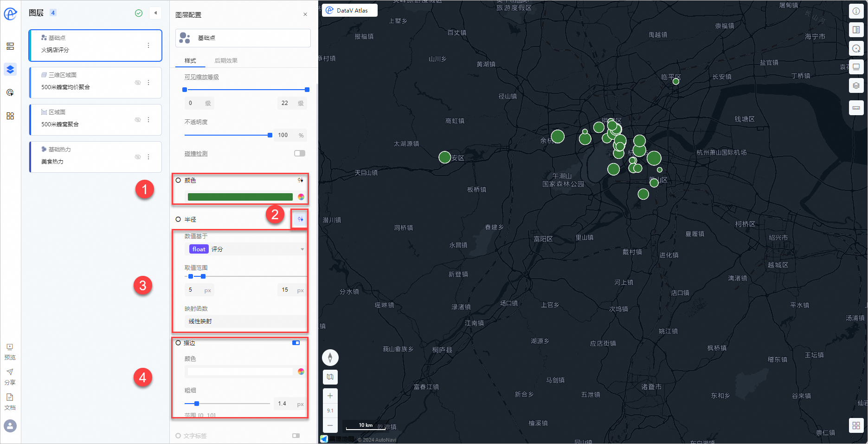The image size is (868, 444).
Task: Toggle the 碰撞检测 switch
Action: pyautogui.click(x=300, y=153)
